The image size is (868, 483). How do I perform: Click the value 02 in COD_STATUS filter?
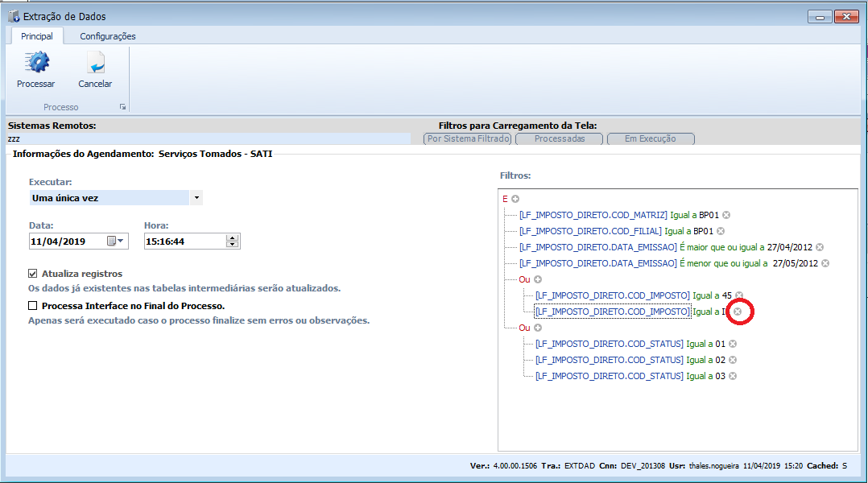[x=720, y=360]
